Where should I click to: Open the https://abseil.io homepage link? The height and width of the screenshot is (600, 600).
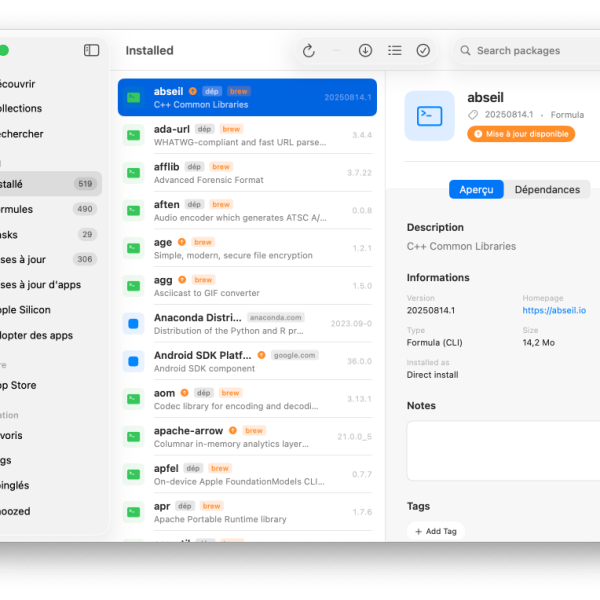[554, 310]
